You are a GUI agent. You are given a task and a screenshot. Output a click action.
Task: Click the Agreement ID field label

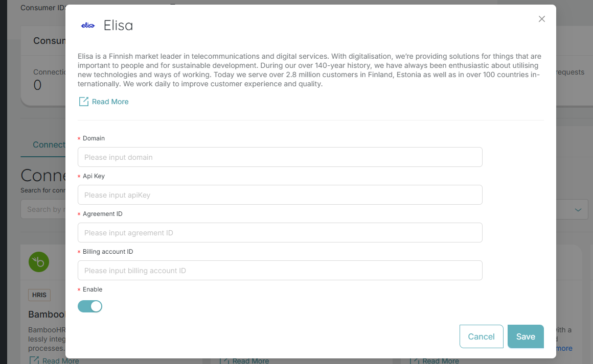point(102,214)
